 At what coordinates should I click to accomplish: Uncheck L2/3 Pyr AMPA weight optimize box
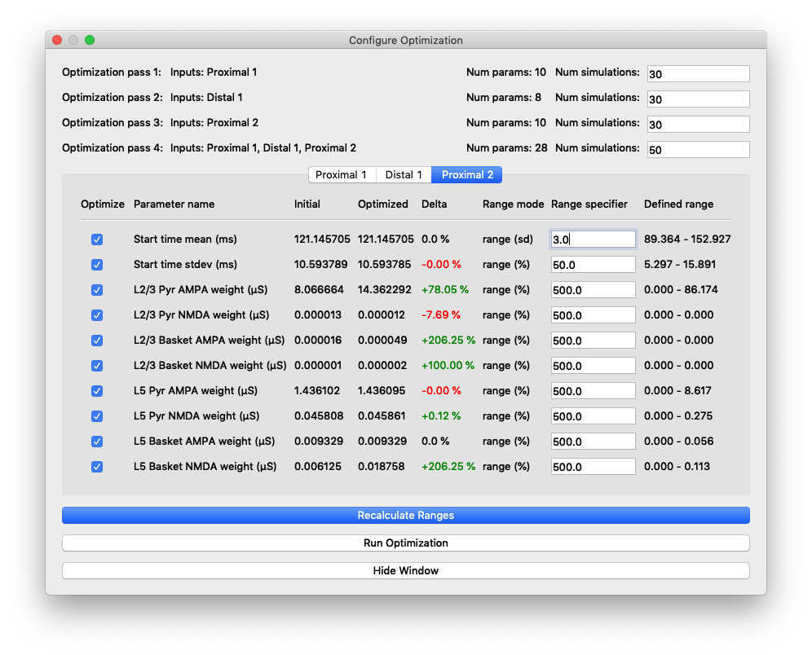pos(97,290)
